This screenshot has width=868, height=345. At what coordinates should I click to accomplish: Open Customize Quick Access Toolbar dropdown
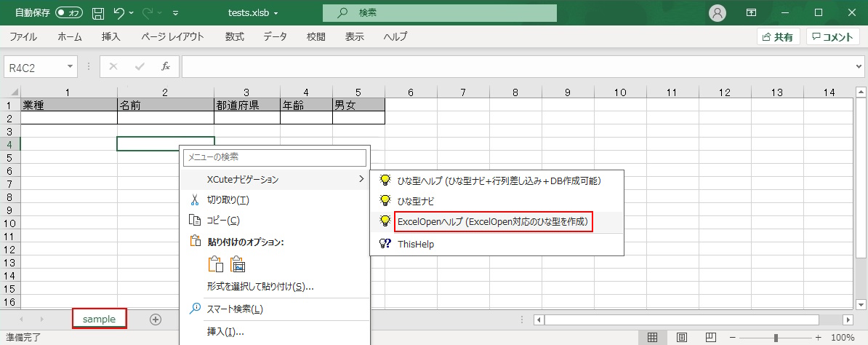point(175,13)
